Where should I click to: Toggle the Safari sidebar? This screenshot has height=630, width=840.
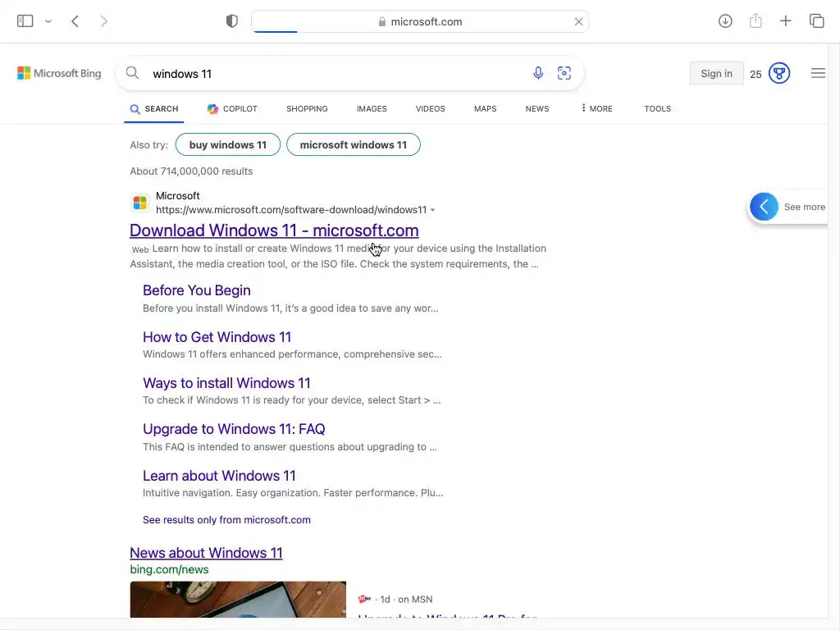click(x=25, y=21)
